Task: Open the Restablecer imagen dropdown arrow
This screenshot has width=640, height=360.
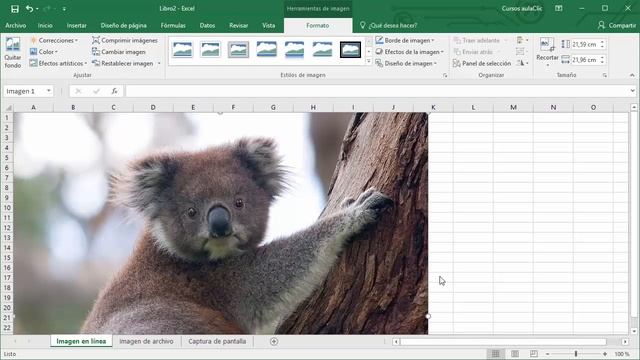Action: click(159, 63)
